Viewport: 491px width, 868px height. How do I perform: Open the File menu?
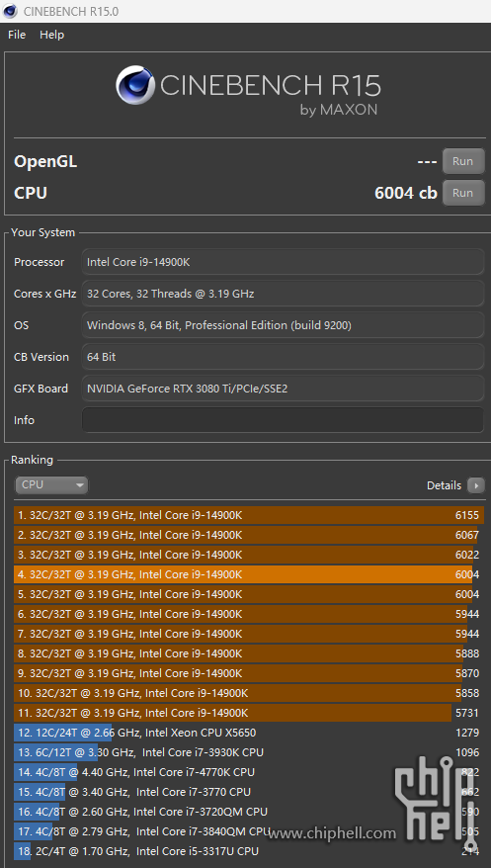coord(17,35)
